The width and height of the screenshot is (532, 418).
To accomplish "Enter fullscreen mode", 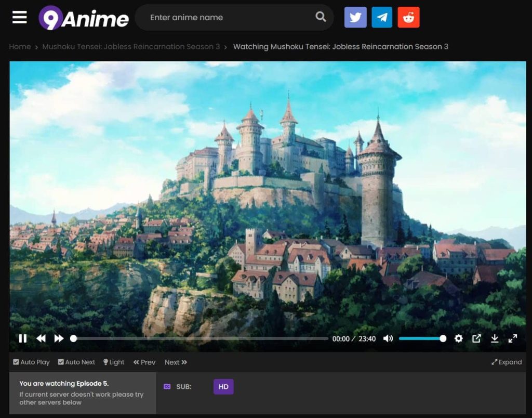I will coord(513,338).
